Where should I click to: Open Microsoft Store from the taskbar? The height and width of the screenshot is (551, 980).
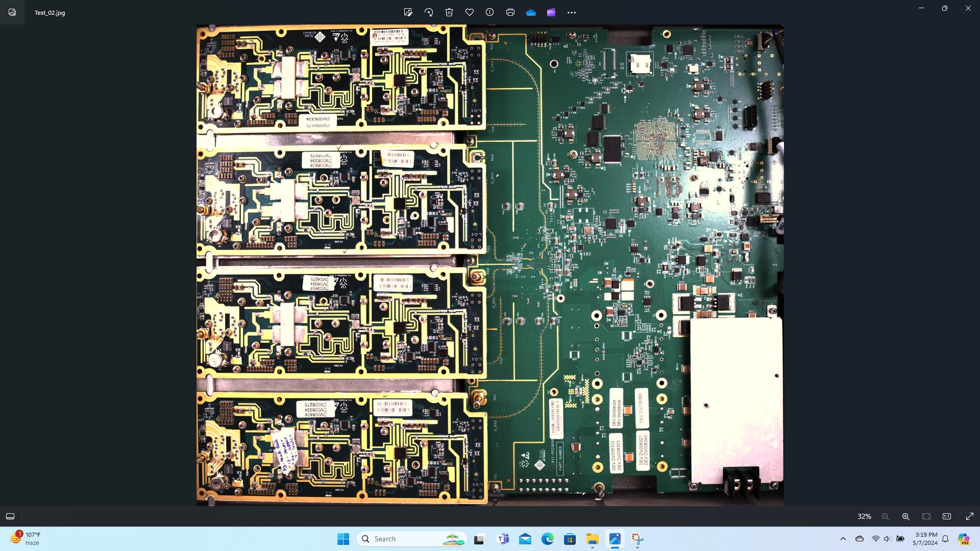point(570,539)
